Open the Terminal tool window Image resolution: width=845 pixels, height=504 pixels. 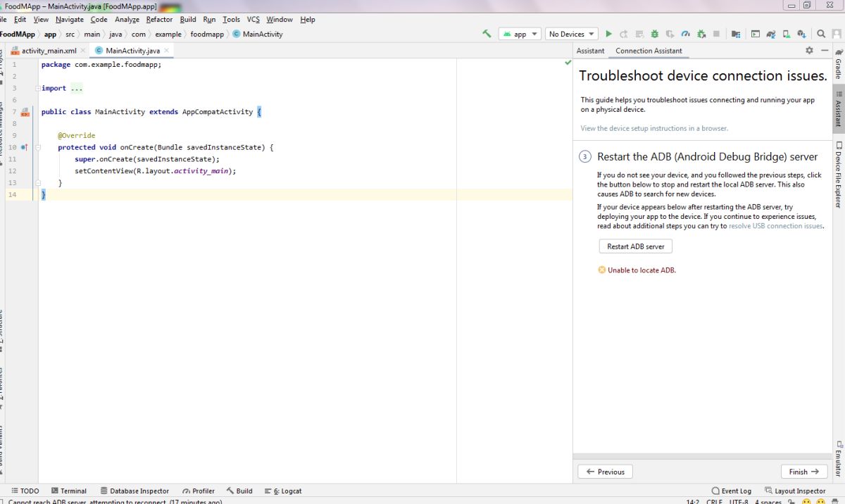69,491
